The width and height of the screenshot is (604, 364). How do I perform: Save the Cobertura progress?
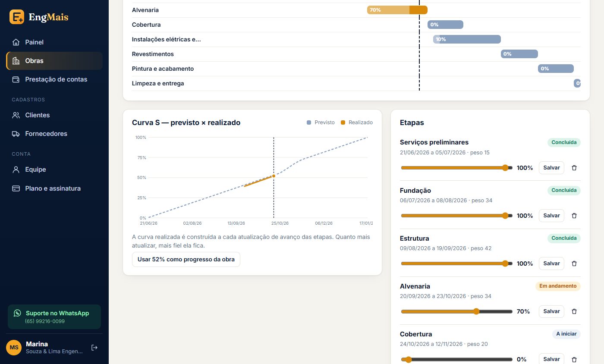coord(551,359)
